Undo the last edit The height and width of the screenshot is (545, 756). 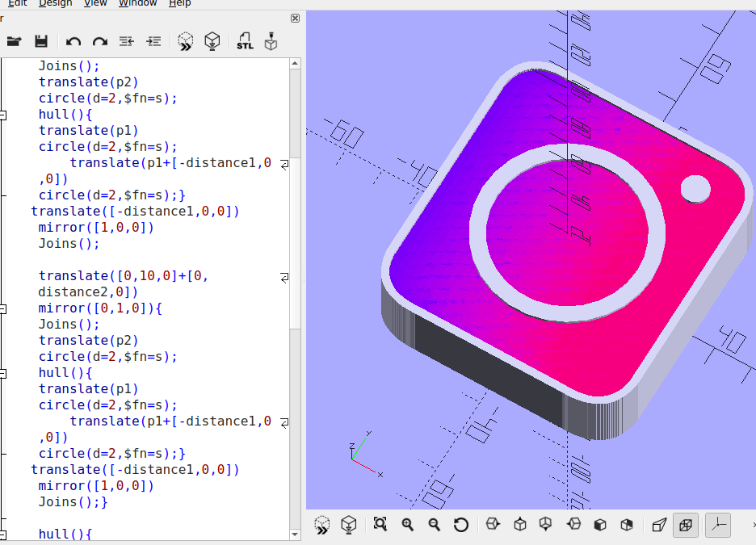(x=73, y=41)
